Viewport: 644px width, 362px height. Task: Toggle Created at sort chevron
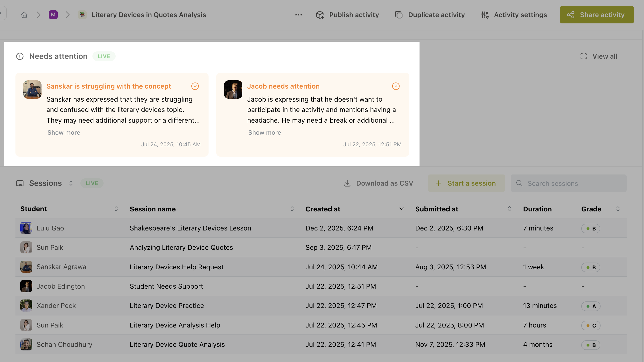[x=401, y=209]
